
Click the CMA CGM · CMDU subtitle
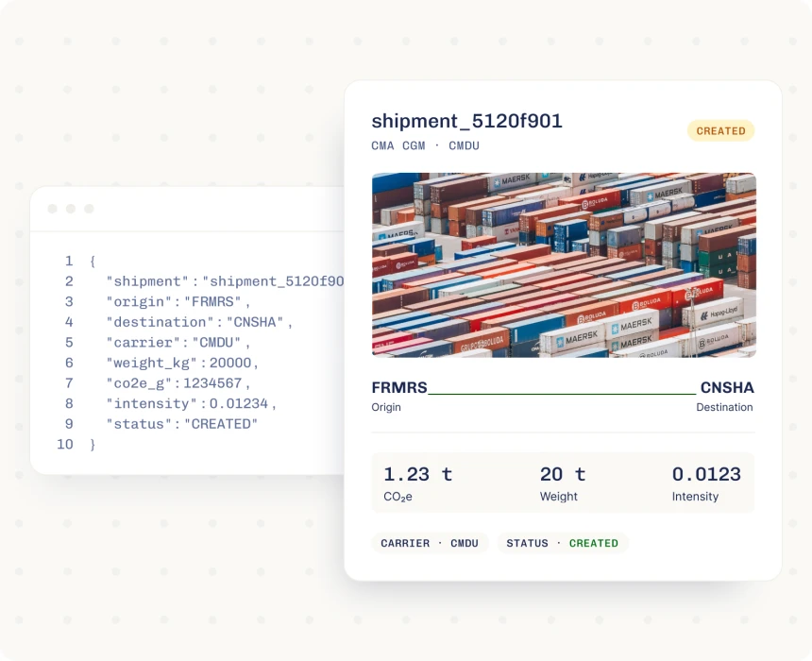click(425, 146)
